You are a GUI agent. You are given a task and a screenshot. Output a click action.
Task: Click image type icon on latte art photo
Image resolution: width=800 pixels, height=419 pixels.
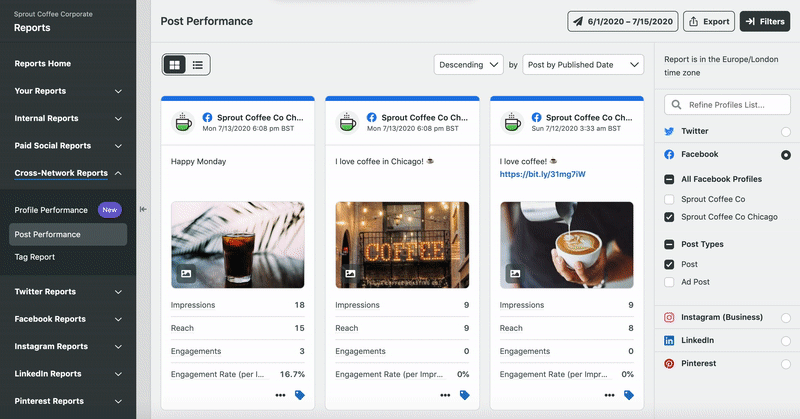(x=515, y=274)
